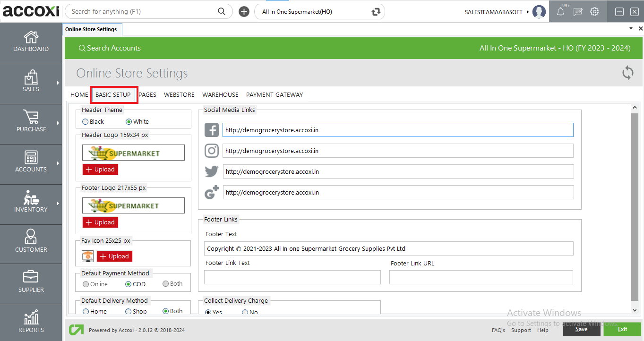Viewport: 644px width, 341px height.
Task: Select No for Collect Delivery Charge
Action: point(244,312)
